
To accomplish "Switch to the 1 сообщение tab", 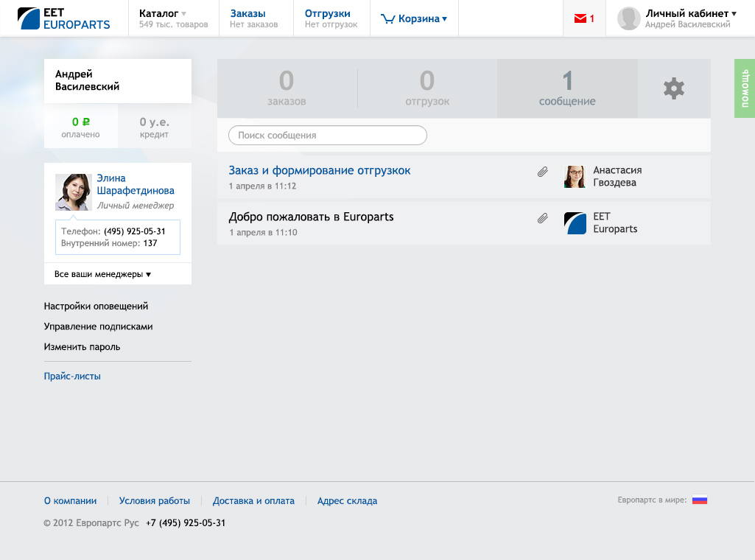I will (x=567, y=88).
